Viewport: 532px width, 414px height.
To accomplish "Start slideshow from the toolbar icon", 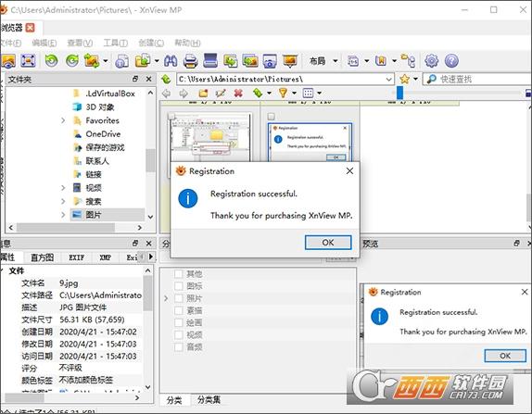I will 290,61.
